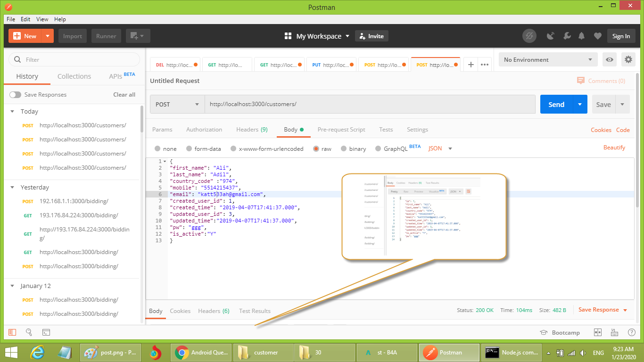
Task: Click the blue Send button
Action: (556, 104)
